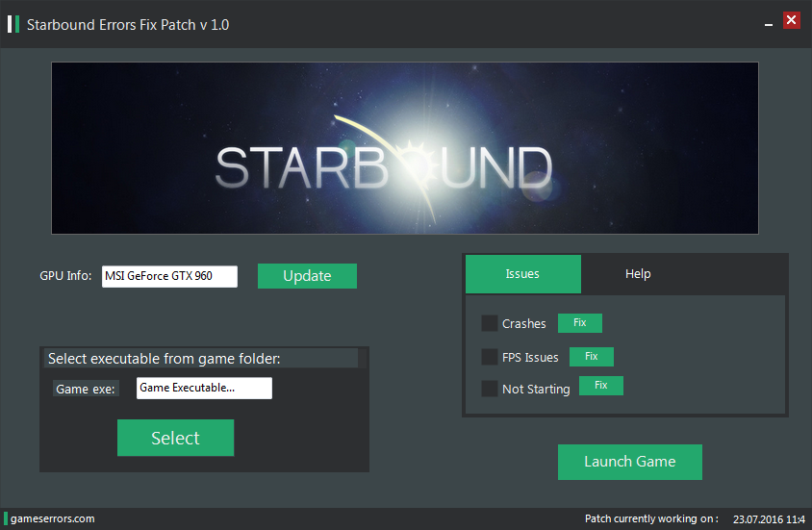Enable the FPS Issues checkbox
The height and width of the screenshot is (530, 812).
point(490,357)
